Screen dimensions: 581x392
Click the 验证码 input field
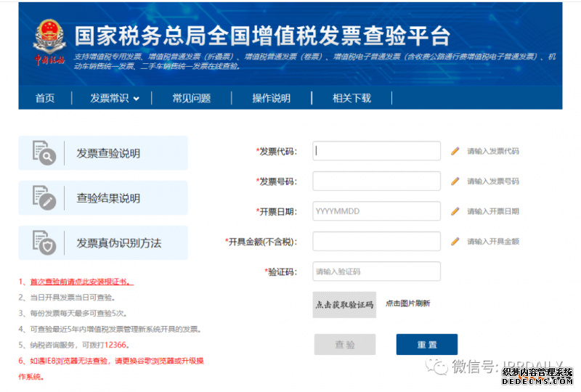[376, 271]
